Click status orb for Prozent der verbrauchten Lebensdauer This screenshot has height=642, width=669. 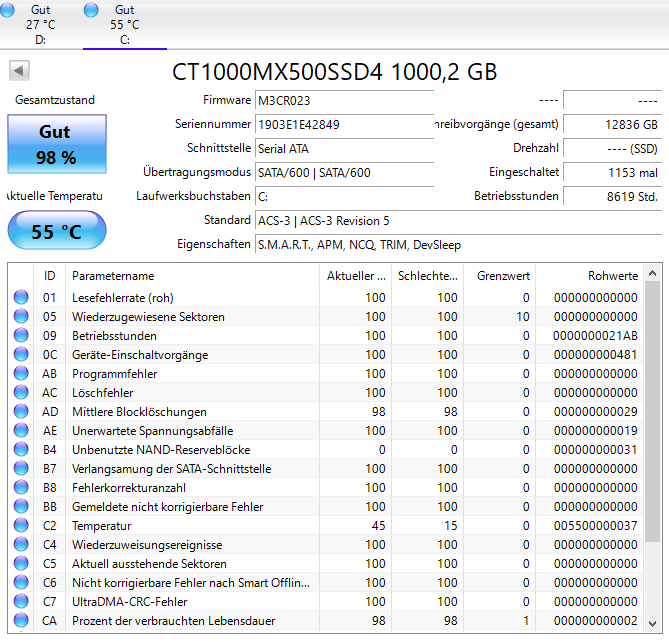point(21,620)
